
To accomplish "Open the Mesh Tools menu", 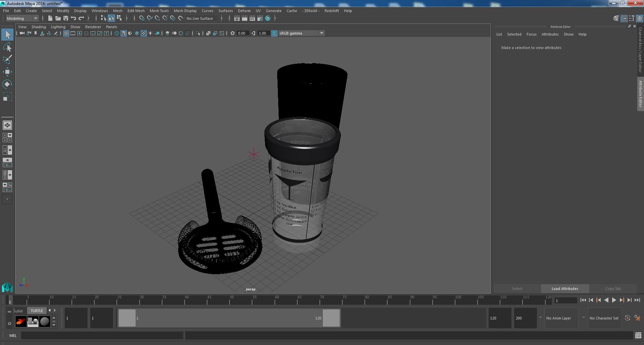I will [159, 11].
